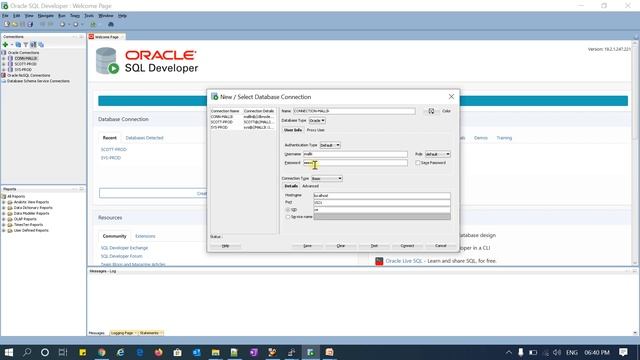
Task: Click the binoculars Find DB Object icon
Action: pyautogui.click(x=111, y=24)
